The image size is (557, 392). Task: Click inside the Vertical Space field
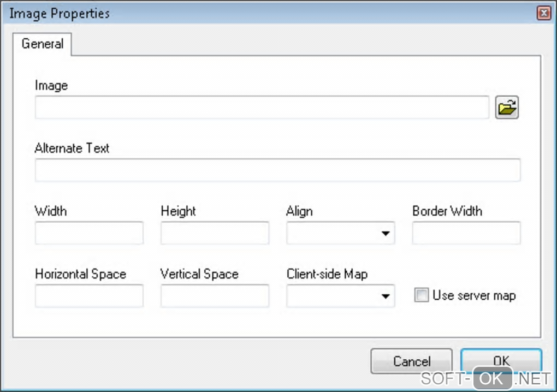215,296
